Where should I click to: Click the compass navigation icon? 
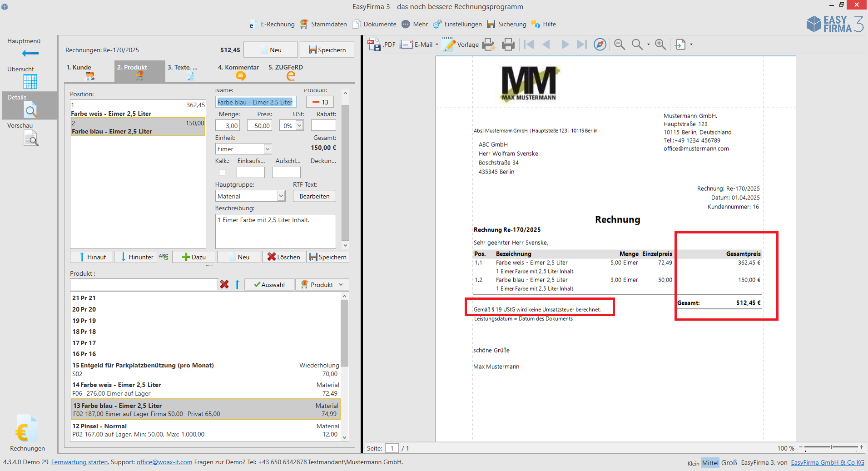click(x=600, y=45)
